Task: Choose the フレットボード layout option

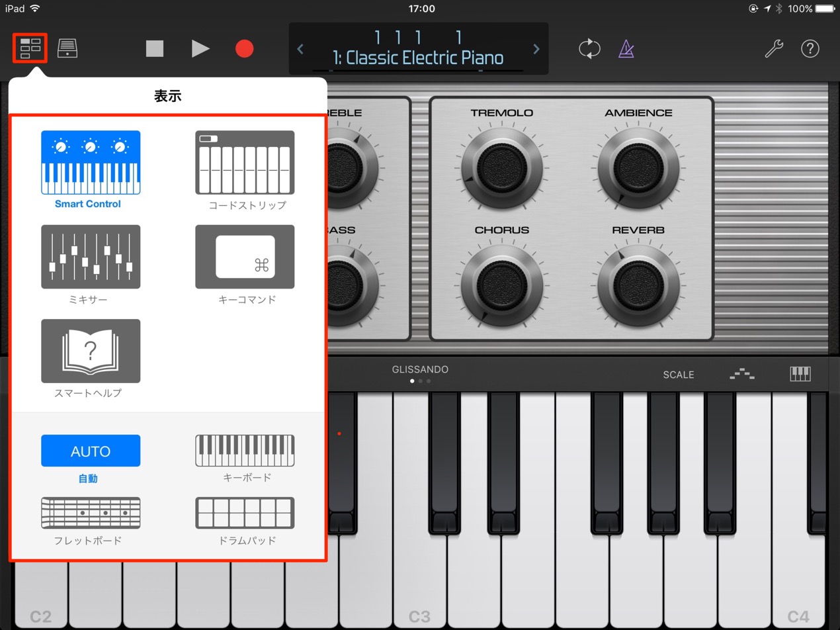Action: point(91,521)
